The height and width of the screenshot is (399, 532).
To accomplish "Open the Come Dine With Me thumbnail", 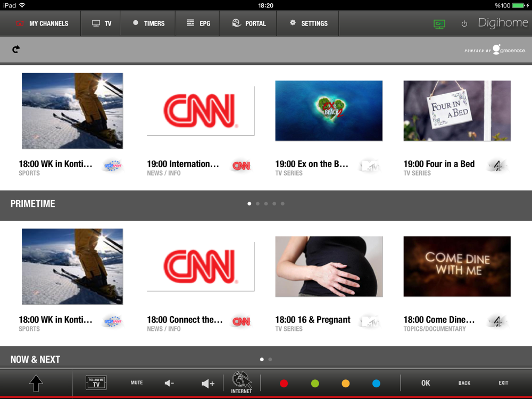I will coord(457,267).
